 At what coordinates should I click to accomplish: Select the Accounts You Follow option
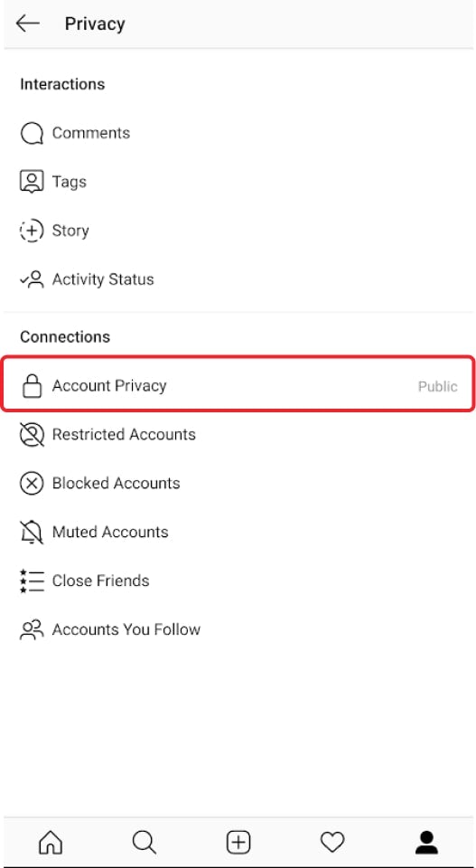[x=238, y=629]
